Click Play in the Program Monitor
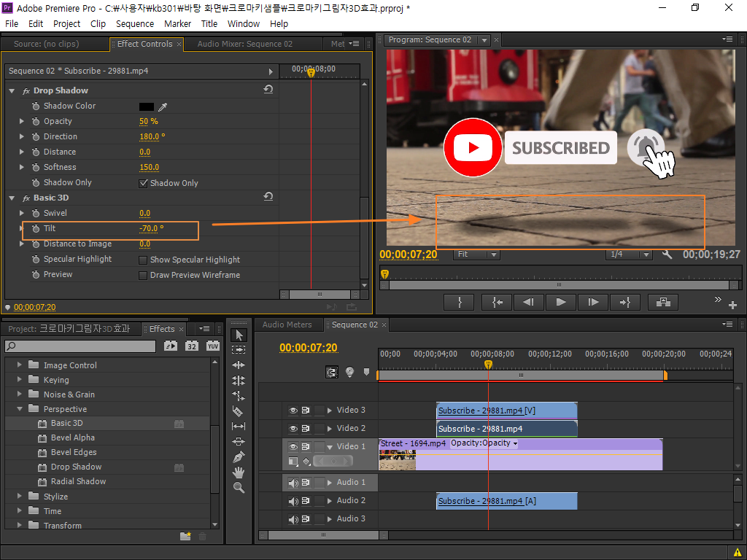Viewport: 747px width, 560px height. coord(561,303)
